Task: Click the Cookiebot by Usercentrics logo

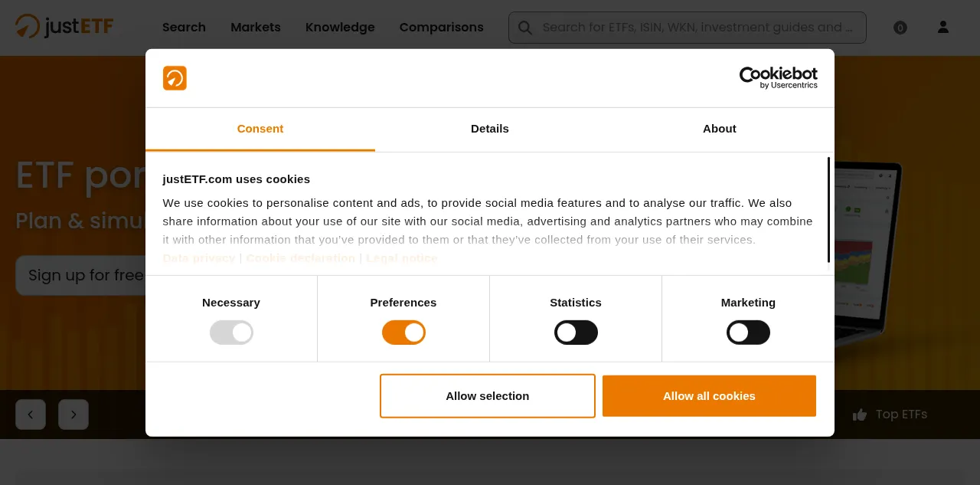Action: pos(778,77)
